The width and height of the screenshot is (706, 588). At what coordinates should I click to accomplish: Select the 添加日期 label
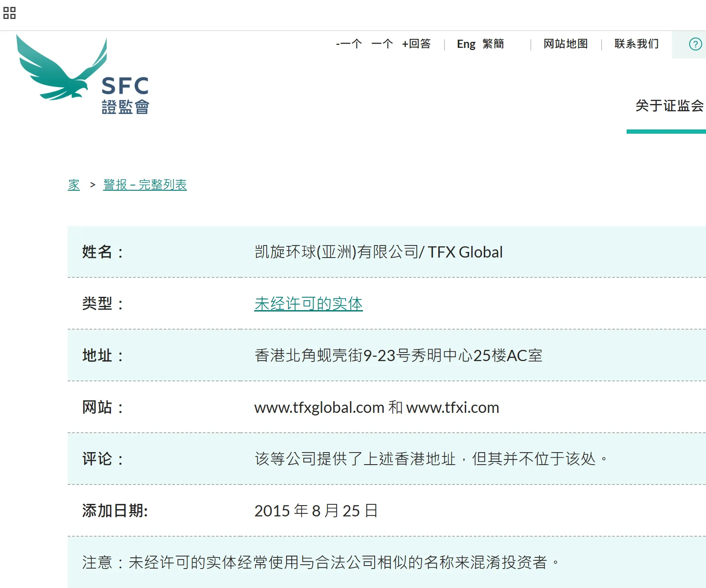coord(115,511)
